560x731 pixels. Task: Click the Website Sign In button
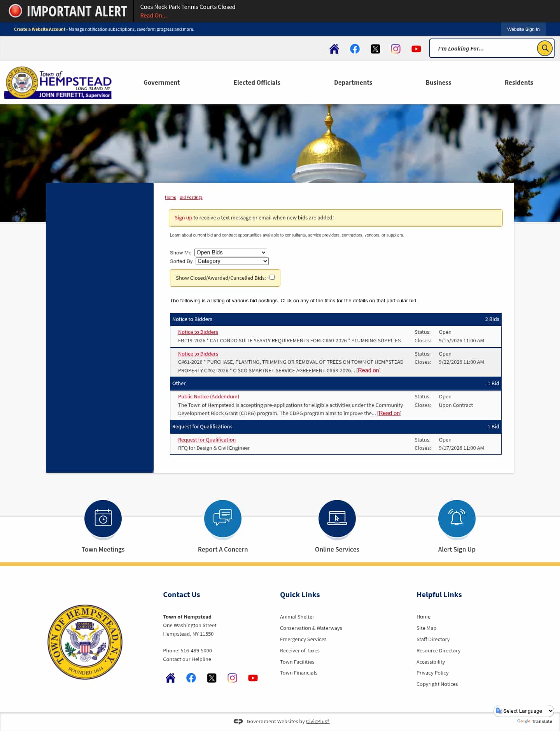523,29
